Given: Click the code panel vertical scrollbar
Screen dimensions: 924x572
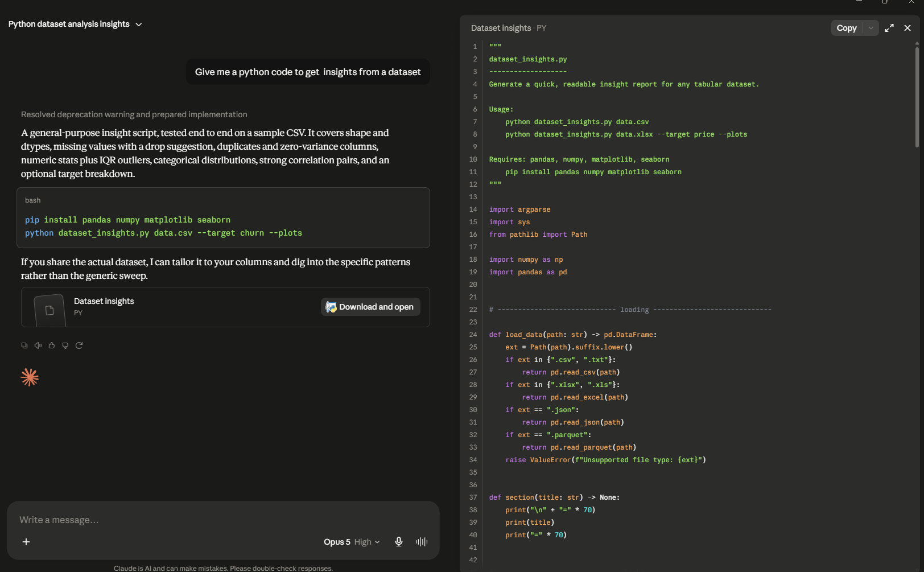Looking at the screenshot, I should [917, 97].
